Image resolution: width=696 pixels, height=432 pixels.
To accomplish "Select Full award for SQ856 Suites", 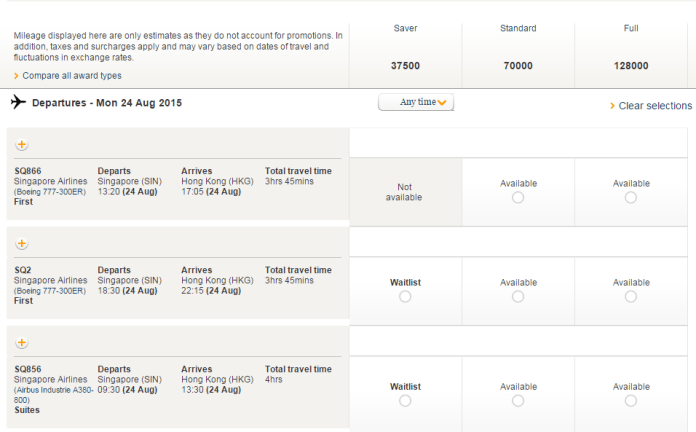I will (630, 401).
